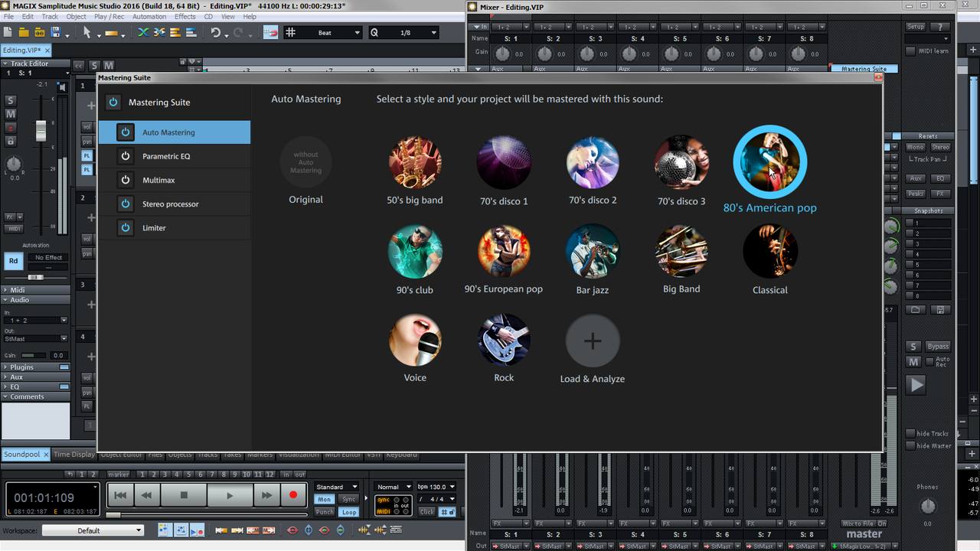Click the Bypass button in Mixer
Screen dimensions: 980x551
coord(938,346)
